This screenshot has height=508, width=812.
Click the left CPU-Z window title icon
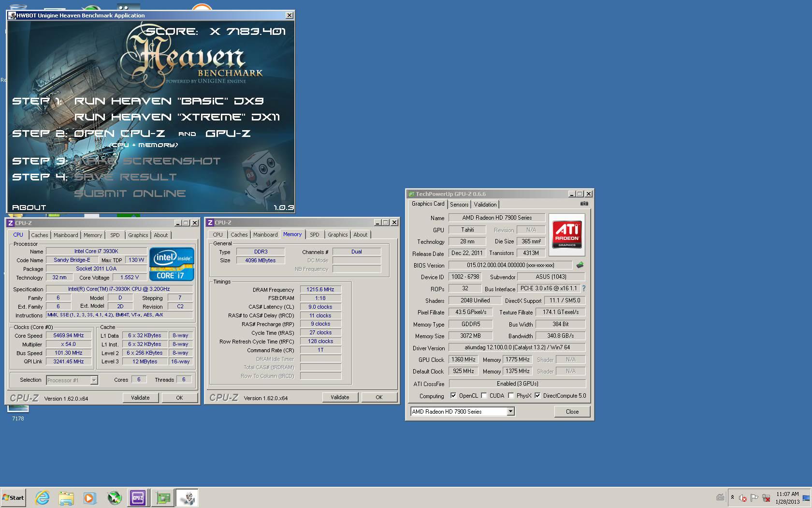point(11,223)
